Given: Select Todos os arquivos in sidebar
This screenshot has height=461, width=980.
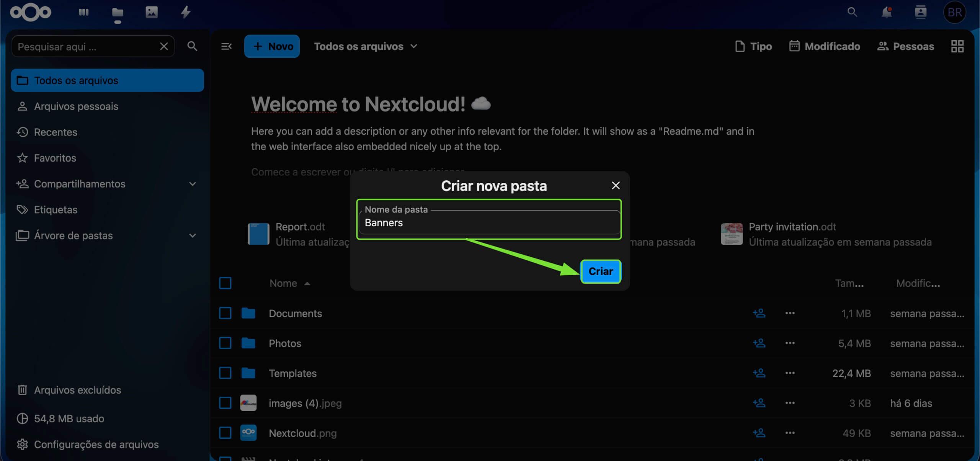Looking at the screenshot, I should coord(107,80).
